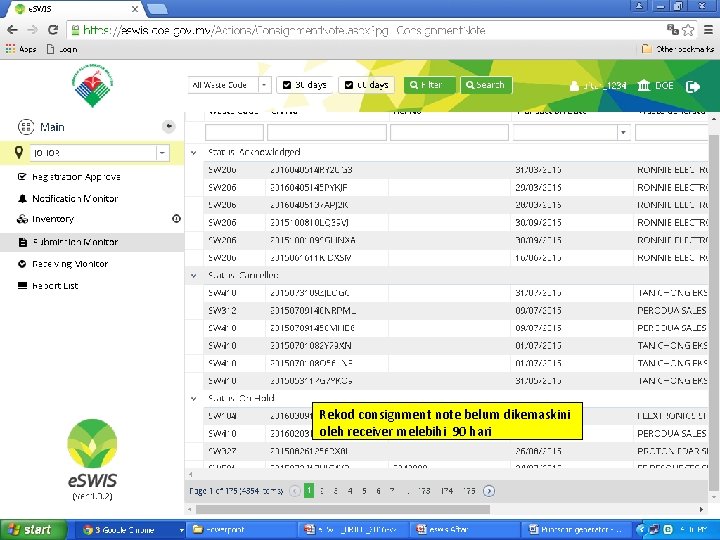Click the DOE institution icon
Image resolution: width=720 pixels, height=540 pixels.
point(644,85)
